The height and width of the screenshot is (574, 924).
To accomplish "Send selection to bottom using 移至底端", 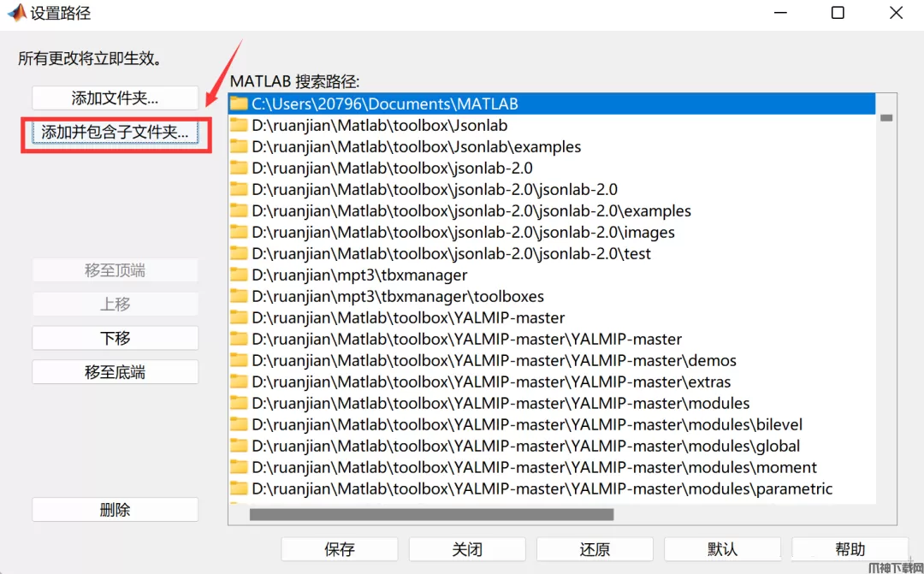I will (115, 372).
